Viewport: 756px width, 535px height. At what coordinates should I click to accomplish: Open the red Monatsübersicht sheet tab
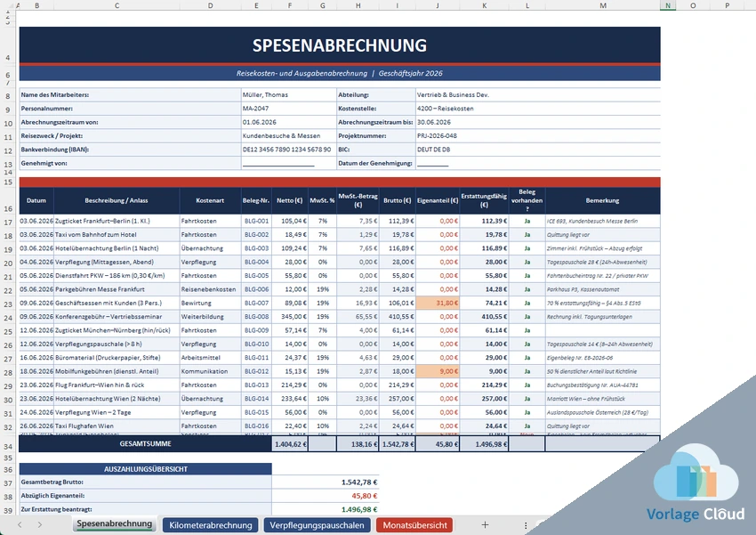[x=414, y=525]
